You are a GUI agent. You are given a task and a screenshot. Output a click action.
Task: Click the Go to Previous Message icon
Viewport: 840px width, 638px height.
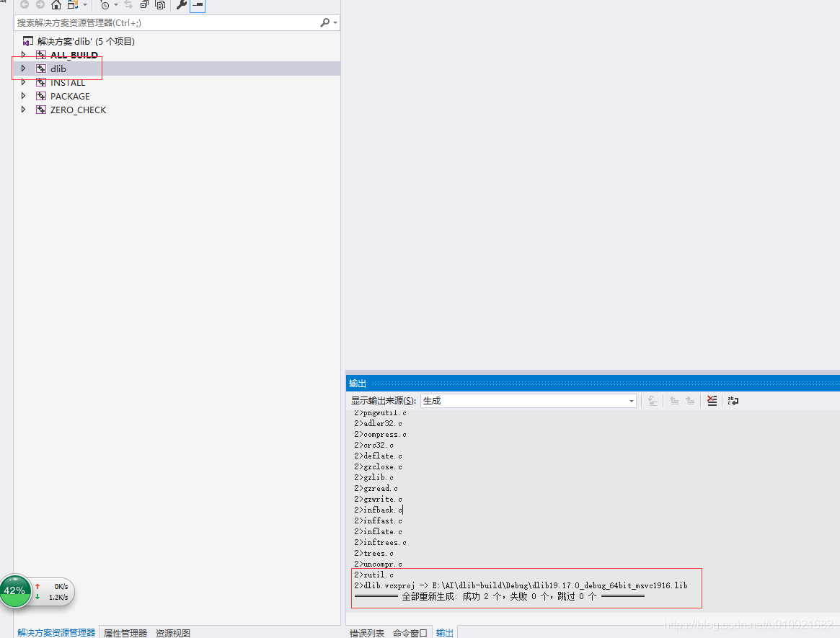674,401
